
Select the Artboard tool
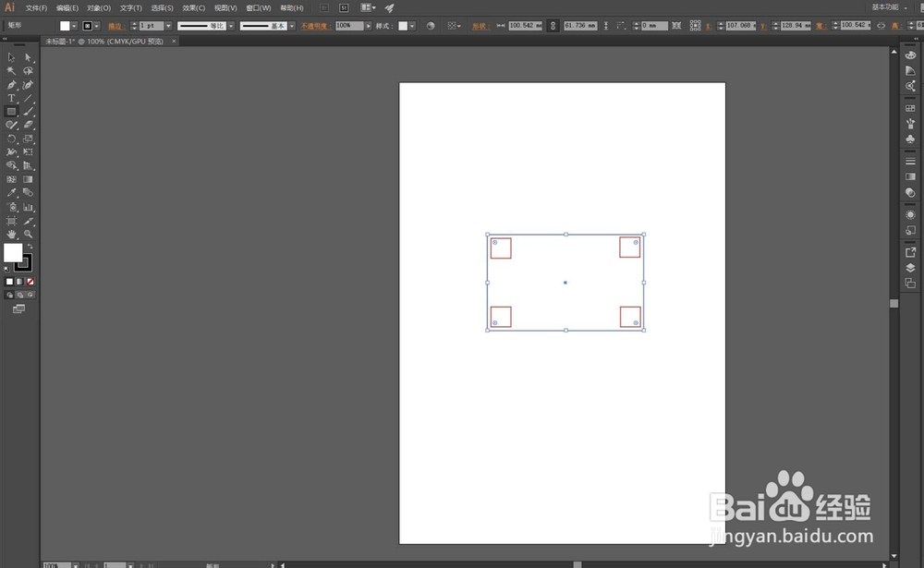click(11, 221)
